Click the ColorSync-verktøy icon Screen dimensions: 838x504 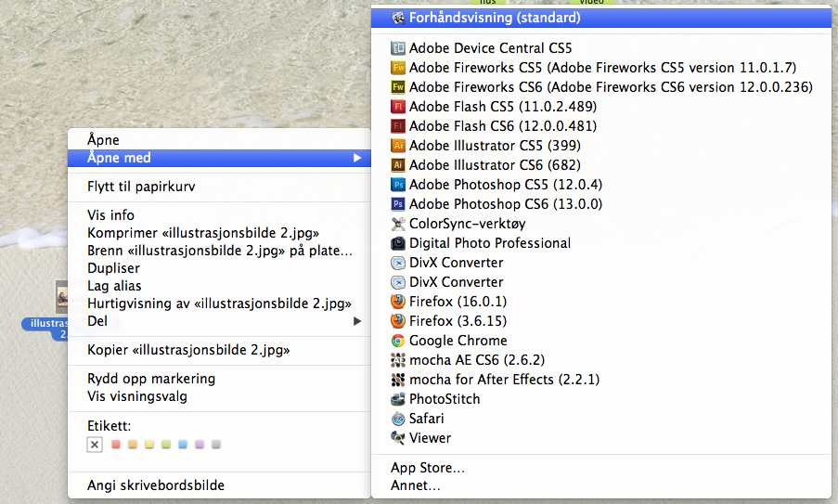(x=398, y=224)
